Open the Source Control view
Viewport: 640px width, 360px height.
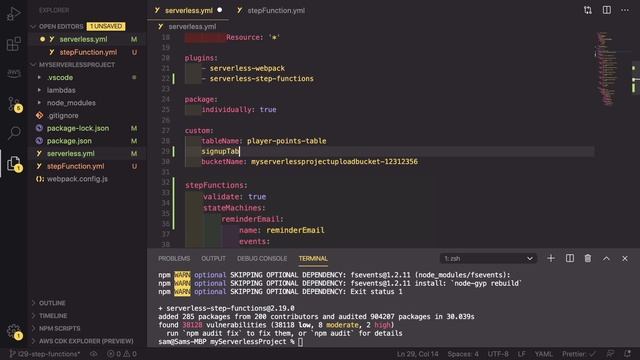[14, 104]
